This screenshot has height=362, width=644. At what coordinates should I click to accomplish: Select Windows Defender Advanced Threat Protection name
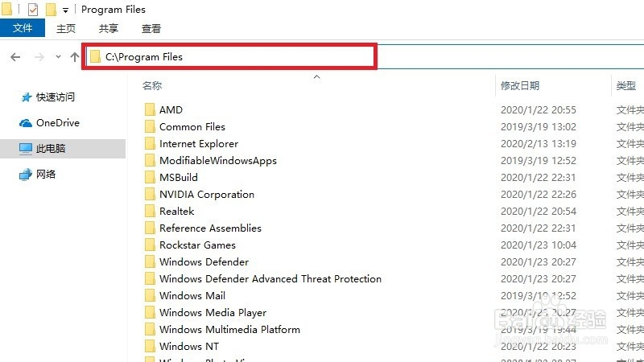(270, 278)
